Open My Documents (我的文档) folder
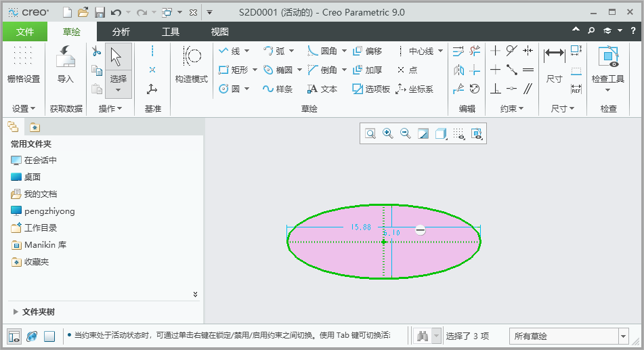The width and height of the screenshot is (644, 350). pyautogui.click(x=34, y=194)
